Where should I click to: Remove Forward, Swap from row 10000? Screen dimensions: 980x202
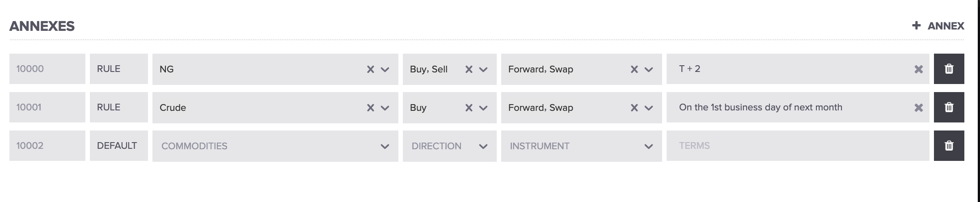pos(634,69)
